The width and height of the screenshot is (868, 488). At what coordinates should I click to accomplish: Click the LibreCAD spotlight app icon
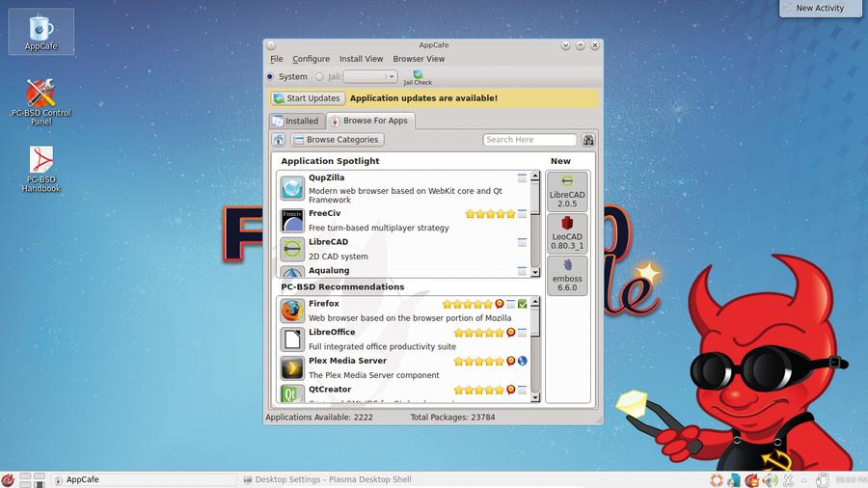tap(291, 249)
